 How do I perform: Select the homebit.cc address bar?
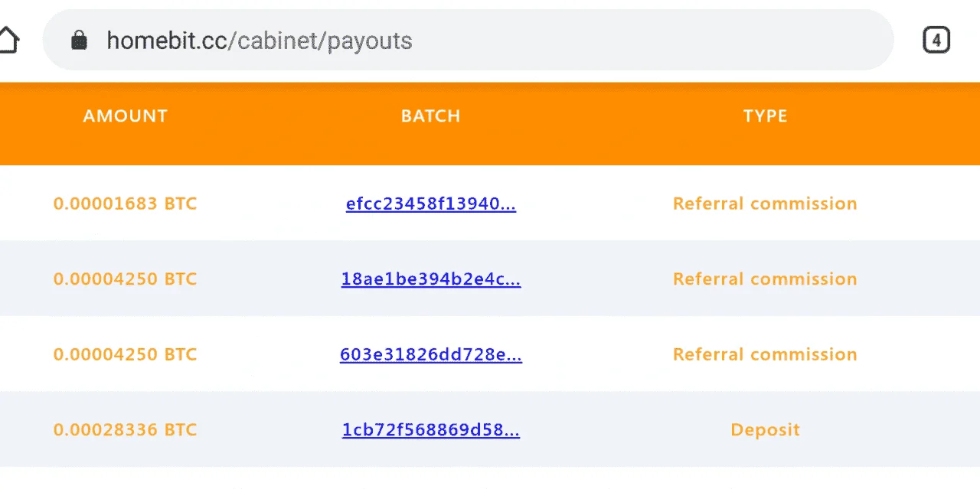point(468,40)
